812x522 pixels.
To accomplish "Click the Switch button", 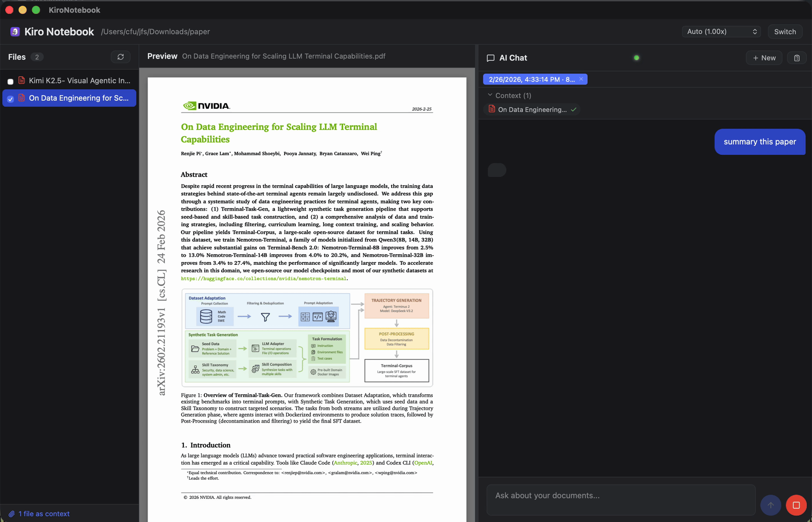I will pyautogui.click(x=785, y=32).
